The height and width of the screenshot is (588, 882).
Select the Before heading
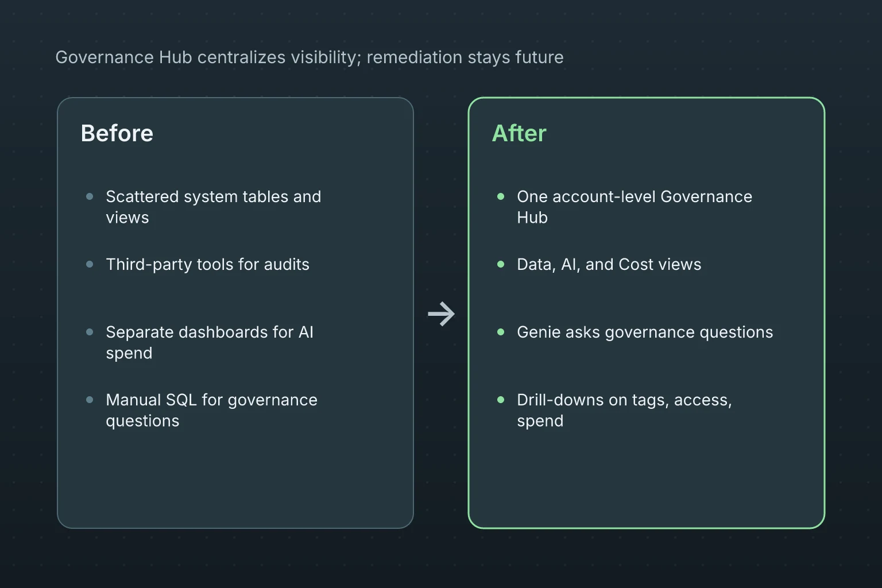coord(117,133)
